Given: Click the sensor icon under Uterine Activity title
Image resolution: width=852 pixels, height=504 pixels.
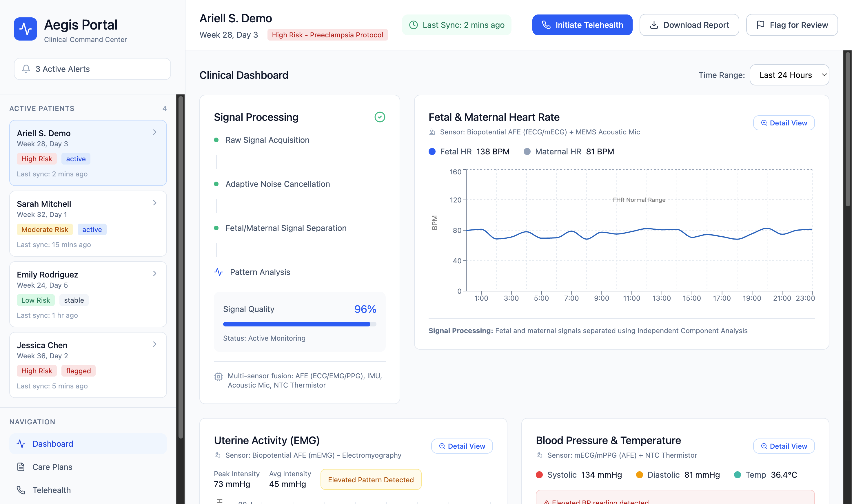Looking at the screenshot, I should pyautogui.click(x=217, y=455).
